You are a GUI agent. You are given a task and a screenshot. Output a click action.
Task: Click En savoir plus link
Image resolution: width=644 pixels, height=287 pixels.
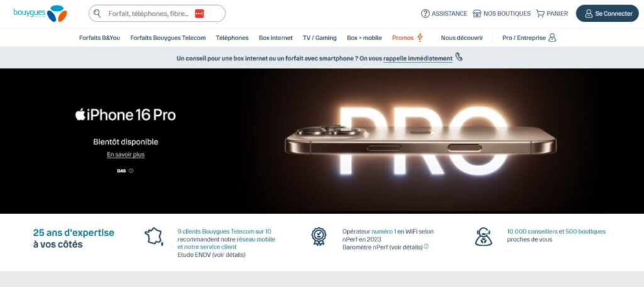pyautogui.click(x=126, y=155)
